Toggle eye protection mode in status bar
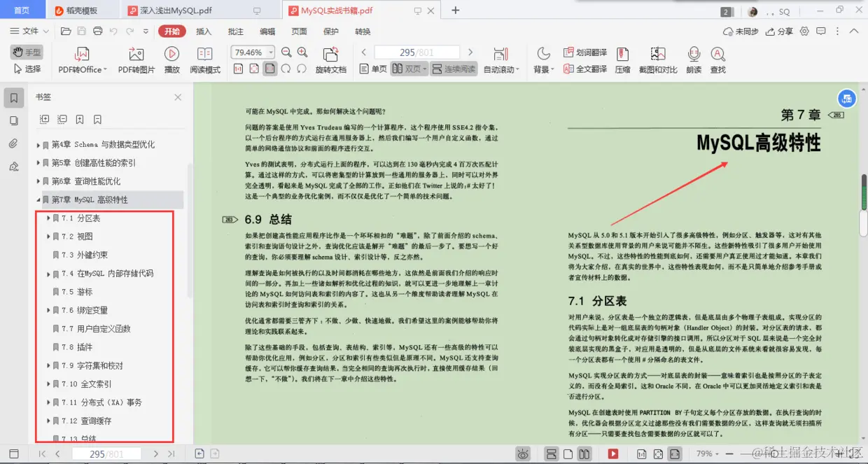Viewport: 868px width, 464px height. click(523, 454)
